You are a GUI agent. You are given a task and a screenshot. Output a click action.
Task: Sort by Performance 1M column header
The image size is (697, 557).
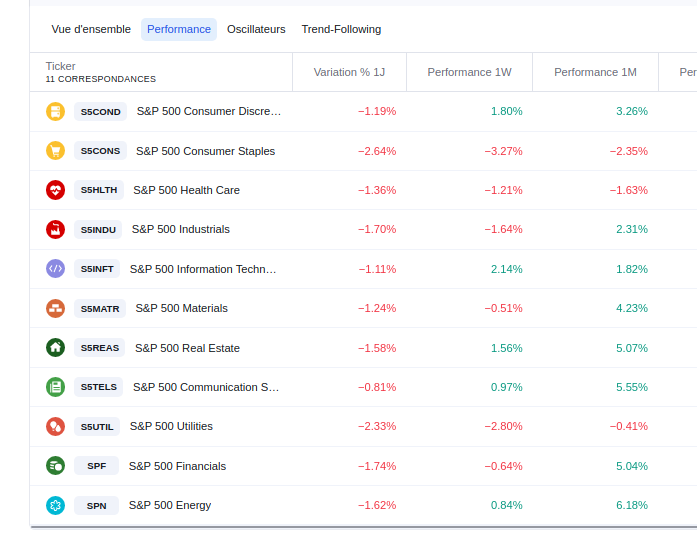point(595,72)
